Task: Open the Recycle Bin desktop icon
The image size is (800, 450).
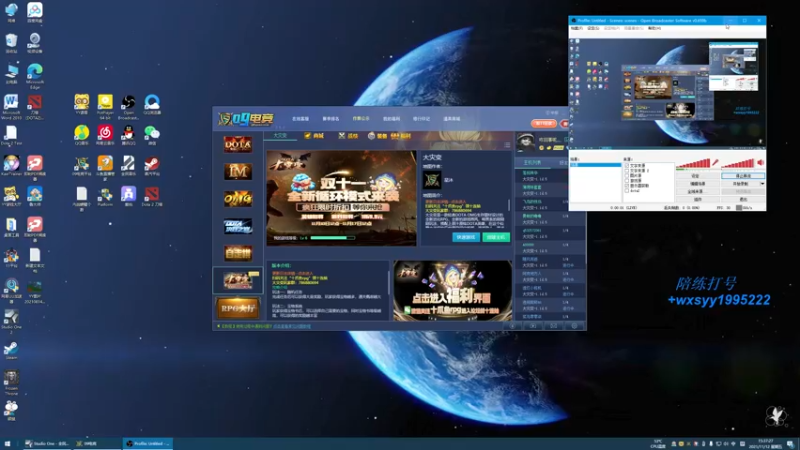Action: click(11, 43)
